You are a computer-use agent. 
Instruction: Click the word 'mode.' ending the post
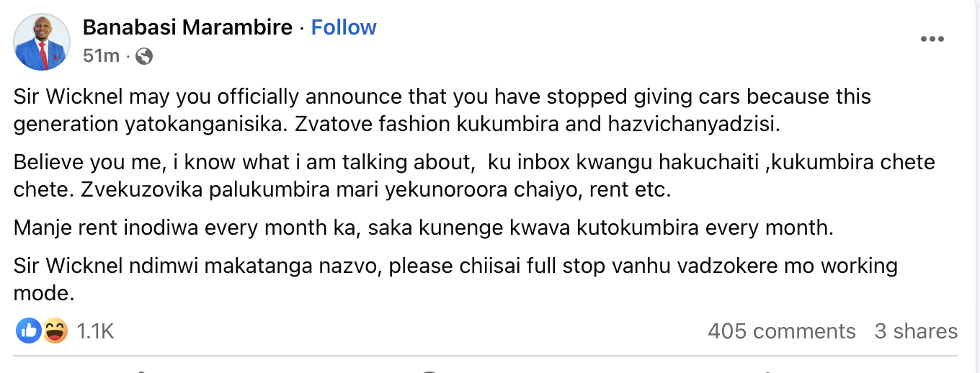pos(45,293)
